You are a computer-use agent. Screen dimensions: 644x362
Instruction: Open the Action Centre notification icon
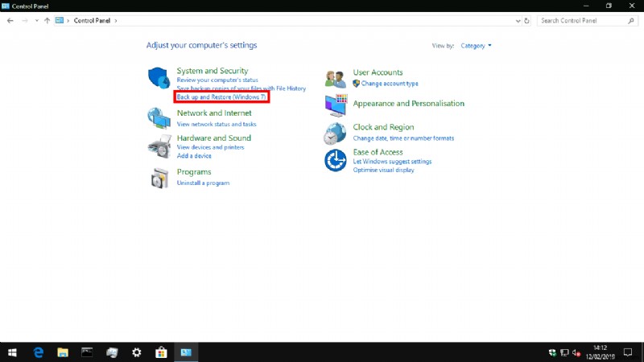point(628,352)
